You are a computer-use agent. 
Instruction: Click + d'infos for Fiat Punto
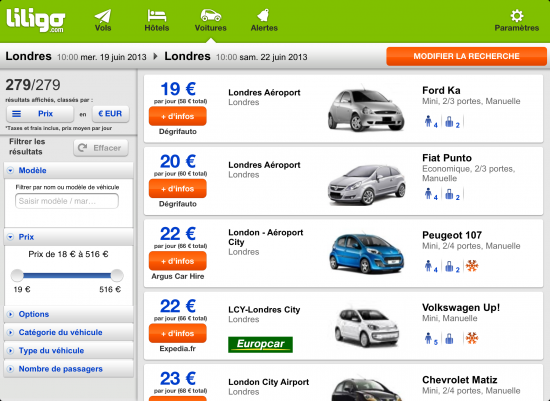(x=177, y=188)
